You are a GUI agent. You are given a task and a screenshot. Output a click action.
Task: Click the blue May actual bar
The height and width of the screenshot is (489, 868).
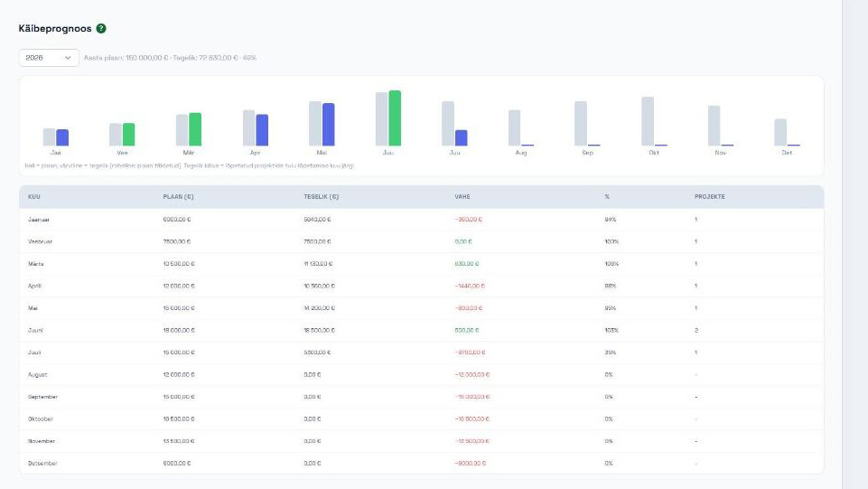point(328,125)
